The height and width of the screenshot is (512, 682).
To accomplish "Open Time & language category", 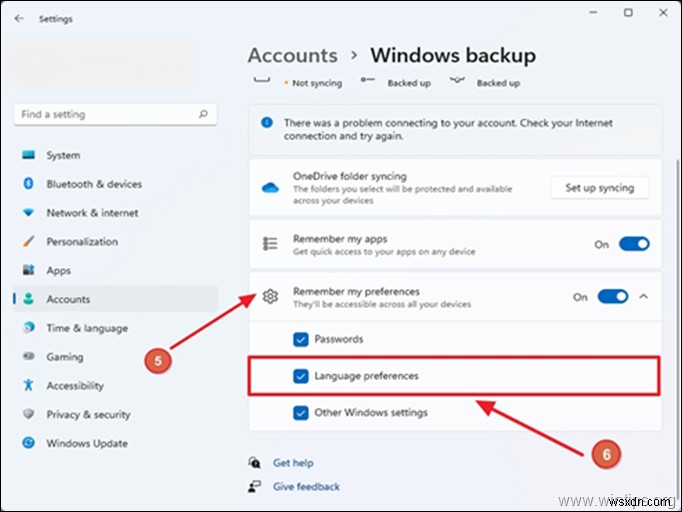I will [x=116, y=328].
